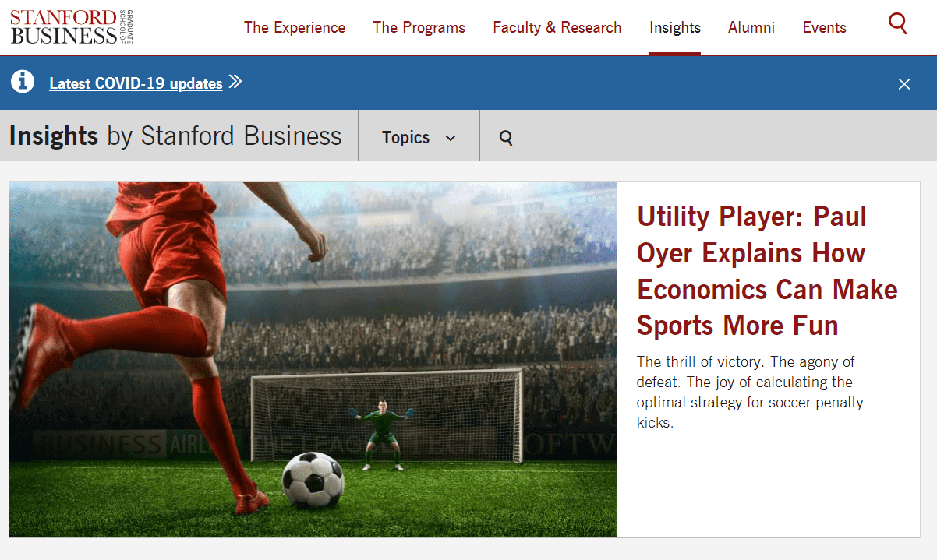Open the Utility Player article headline
The width and height of the screenshot is (937, 560).
[x=767, y=271]
